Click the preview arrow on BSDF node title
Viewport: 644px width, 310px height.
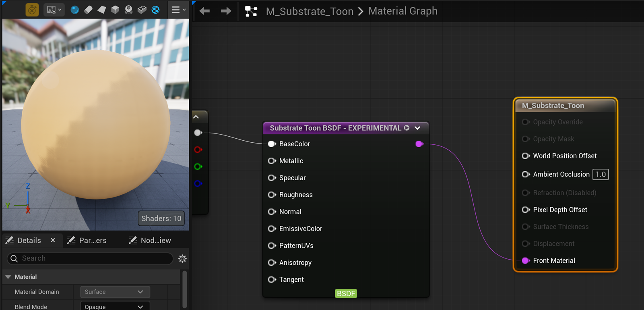click(x=407, y=128)
